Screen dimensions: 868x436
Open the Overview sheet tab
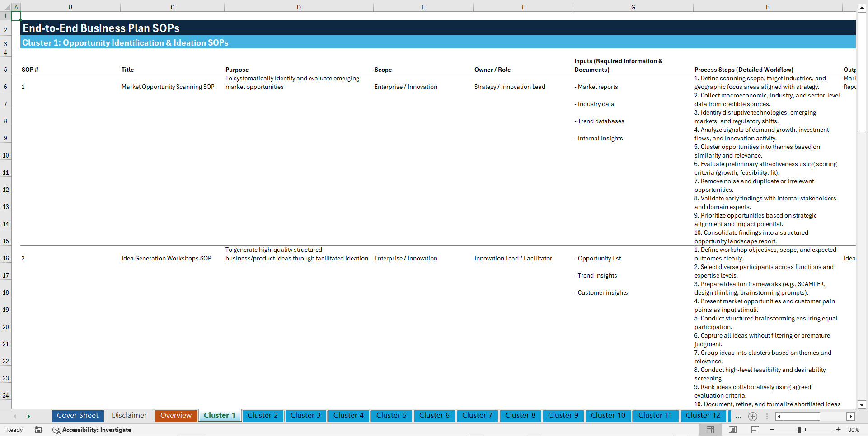click(176, 416)
